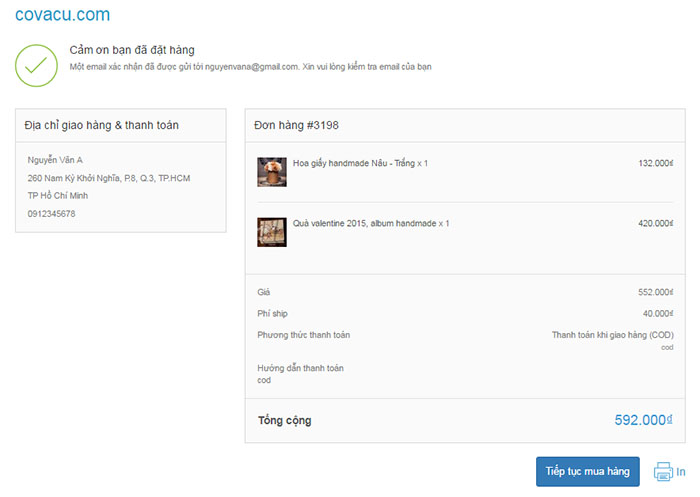Open the covacu.com store link
This screenshot has height=497, width=700.
click(x=63, y=15)
